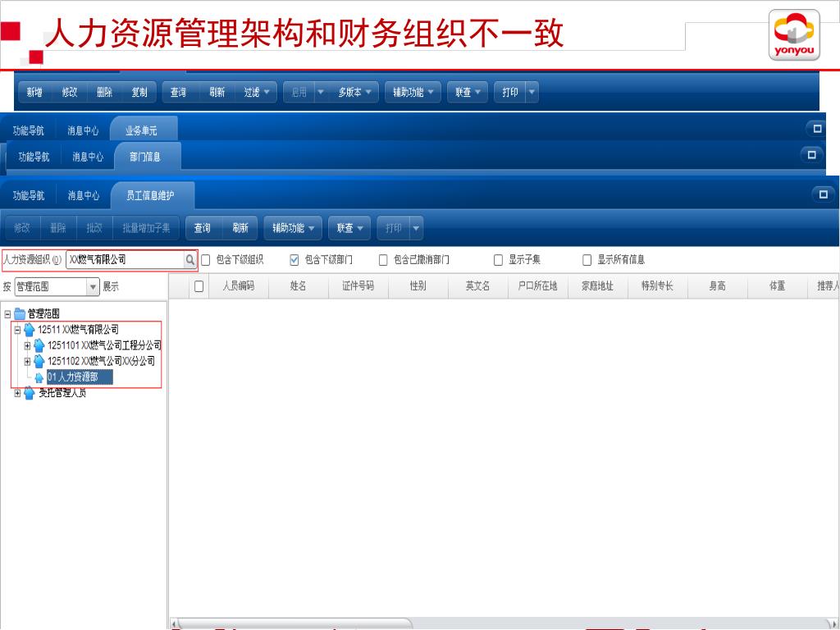Click the yonyou logo
The height and width of the screenshot is (630, 840).
tap(794, 35)
